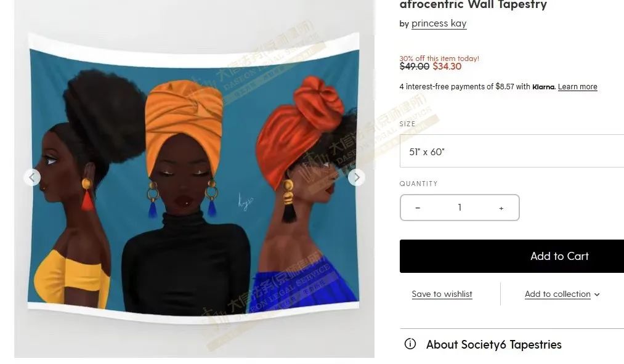Click the discounted $34.30 price

coord(447,67)
